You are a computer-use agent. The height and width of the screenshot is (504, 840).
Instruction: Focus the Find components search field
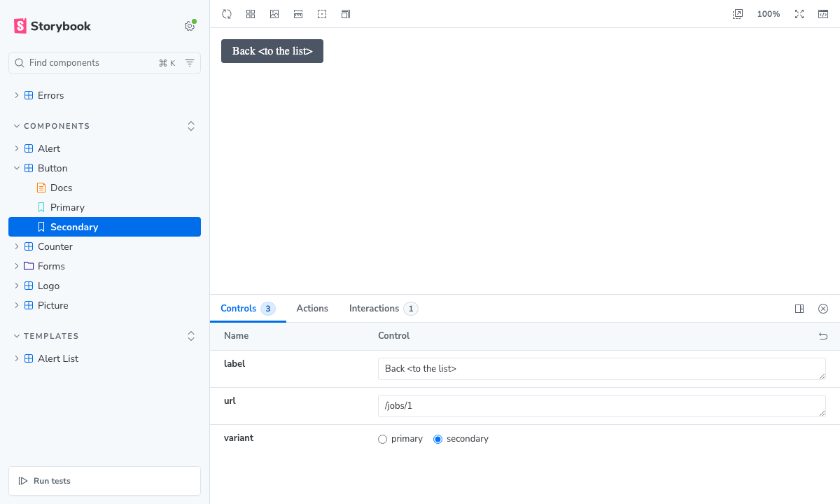(104, 63)
